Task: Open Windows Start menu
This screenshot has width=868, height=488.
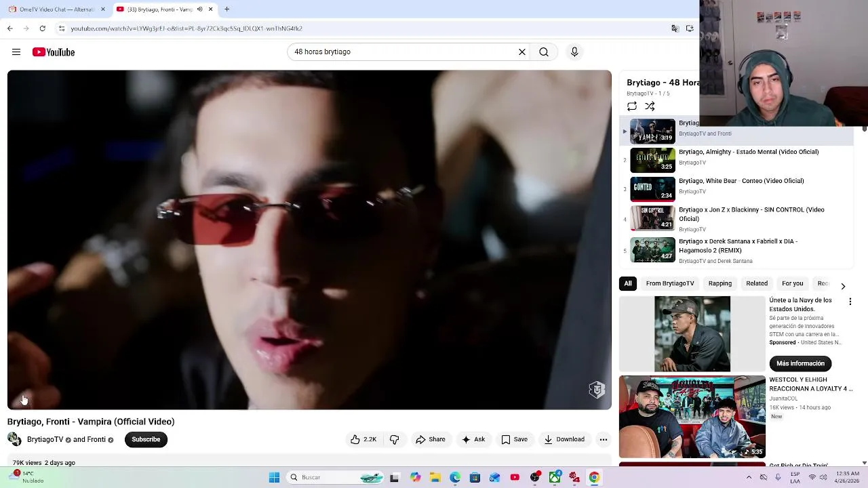Action: point(274,477)
